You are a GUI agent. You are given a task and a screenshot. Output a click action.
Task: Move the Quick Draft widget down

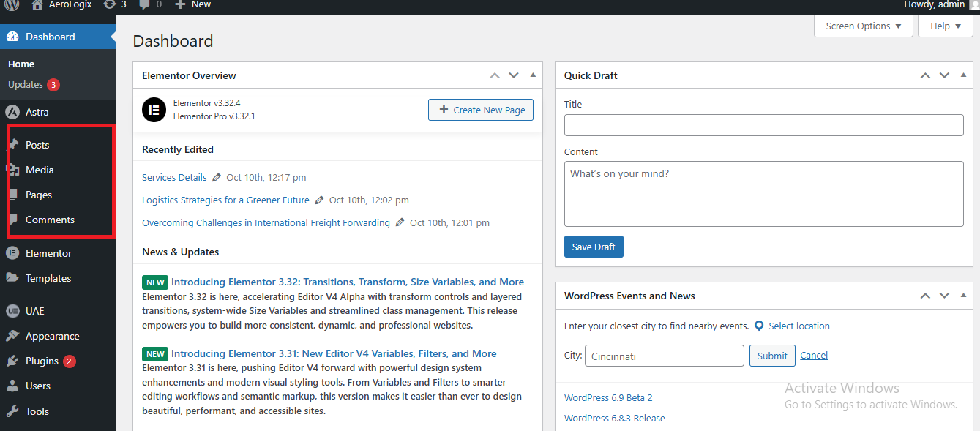[x=944, y=75]
